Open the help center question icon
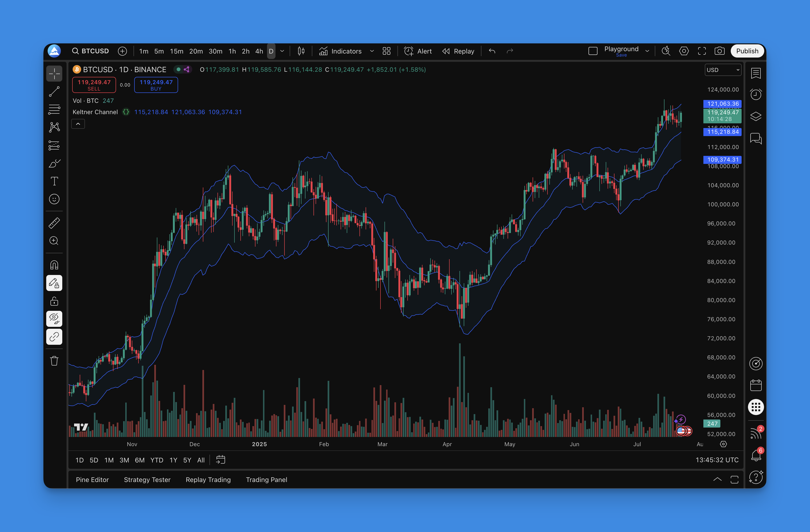Viewport: 810px width, 532px height. [x=756, y=477]
